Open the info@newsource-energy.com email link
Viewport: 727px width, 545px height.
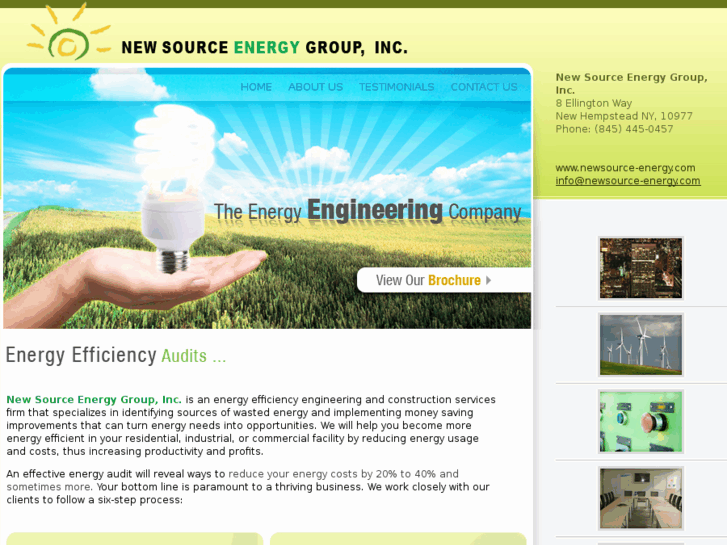pyautogui.click(x=628, y=180)
